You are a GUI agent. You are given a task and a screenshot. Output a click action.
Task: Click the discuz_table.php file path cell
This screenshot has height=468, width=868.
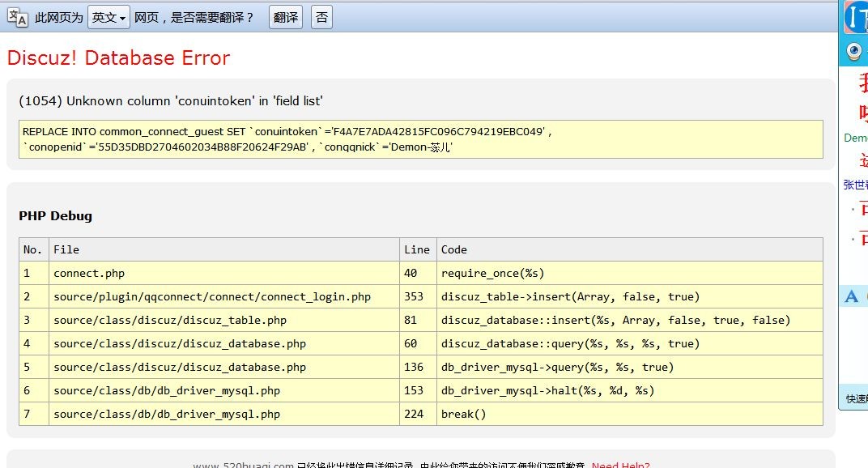coord(170,320)
